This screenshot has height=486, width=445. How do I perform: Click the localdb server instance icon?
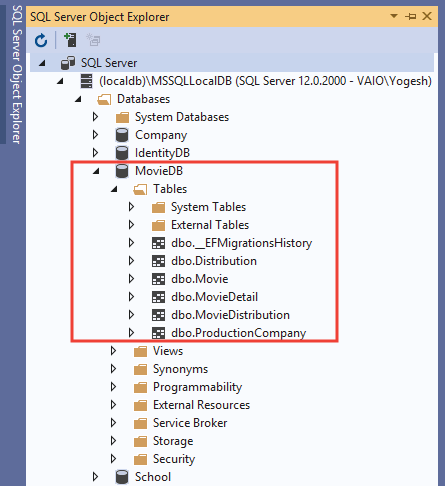pyautogui.click(x=86, y=81)
